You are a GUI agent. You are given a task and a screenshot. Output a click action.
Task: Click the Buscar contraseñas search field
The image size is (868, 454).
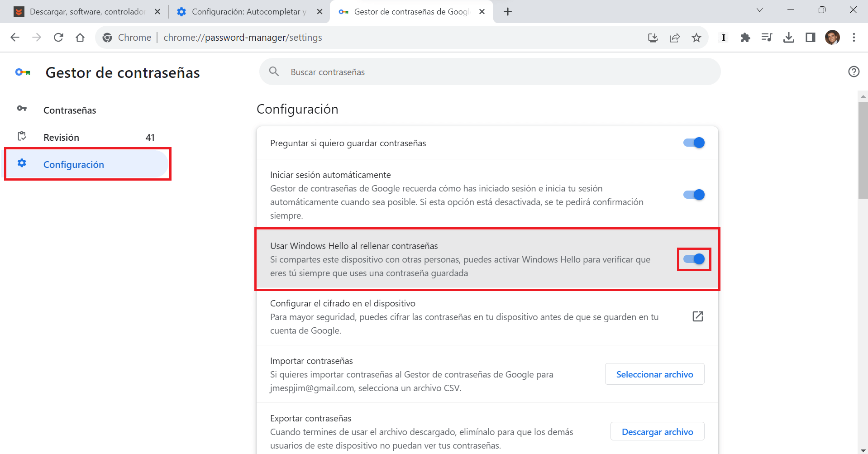click(490, 72)
